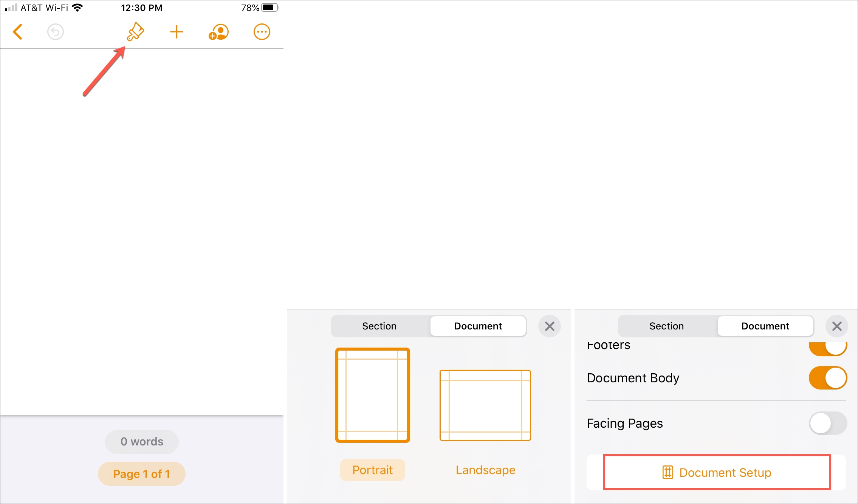Open Document Setup
The width and height of the screenshot is (858, 504).
click(x=716, y=473)
